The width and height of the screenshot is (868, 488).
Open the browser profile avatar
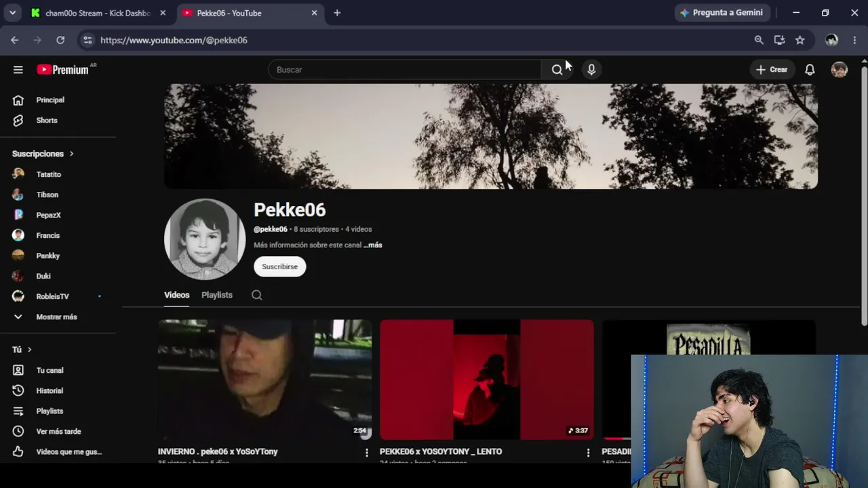832,40
